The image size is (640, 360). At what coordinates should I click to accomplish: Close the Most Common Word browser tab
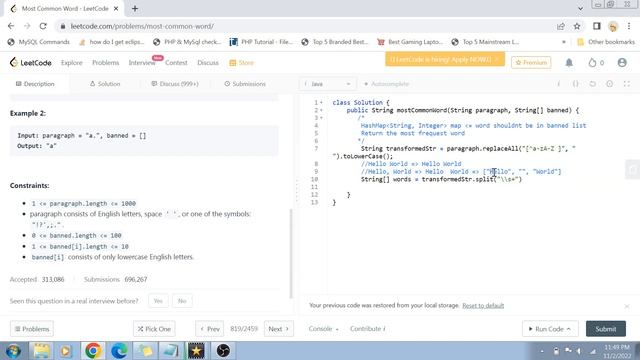pos(116,9)
